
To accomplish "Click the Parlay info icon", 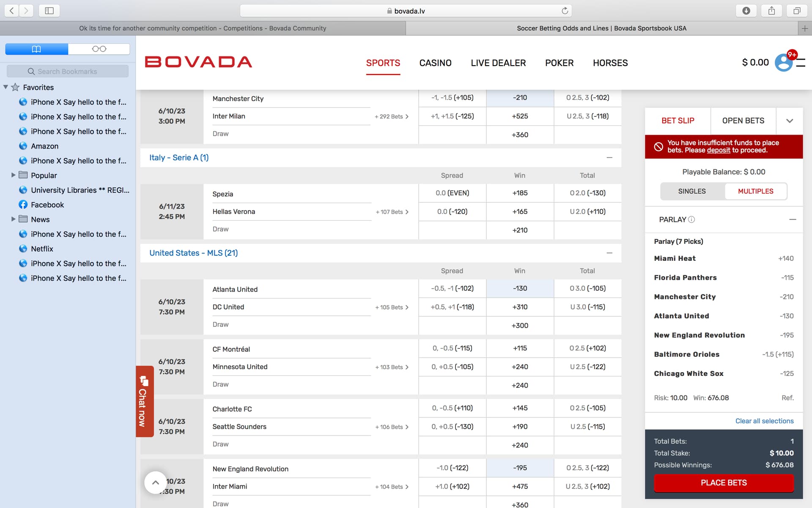I will point(691,219).
